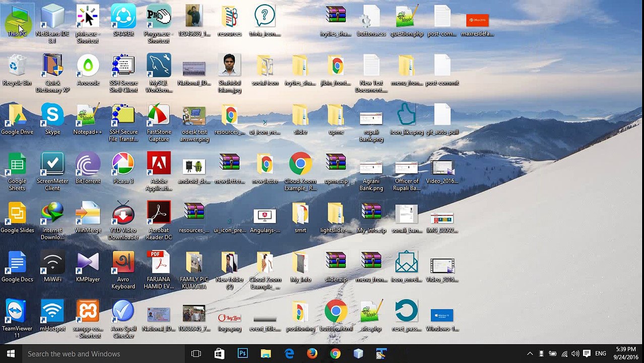Select the xampp-control shortcut icon
The width and height of the screenshot is (644, 363).
pos(88,319)
